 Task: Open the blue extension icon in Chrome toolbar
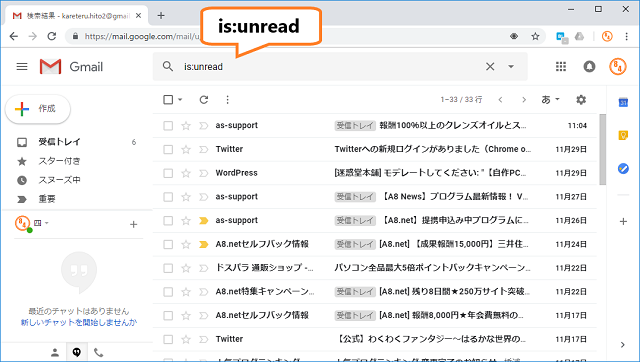562,37
